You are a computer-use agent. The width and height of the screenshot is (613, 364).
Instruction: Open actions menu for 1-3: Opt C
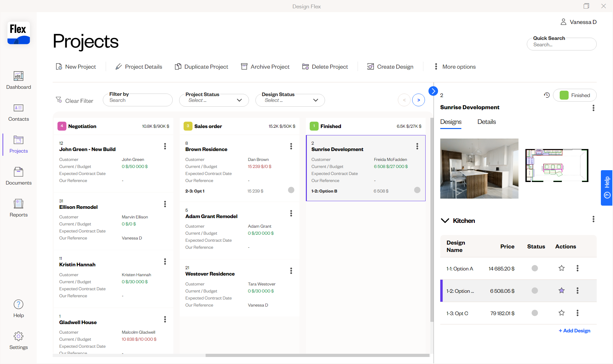(x=578, y=313)
